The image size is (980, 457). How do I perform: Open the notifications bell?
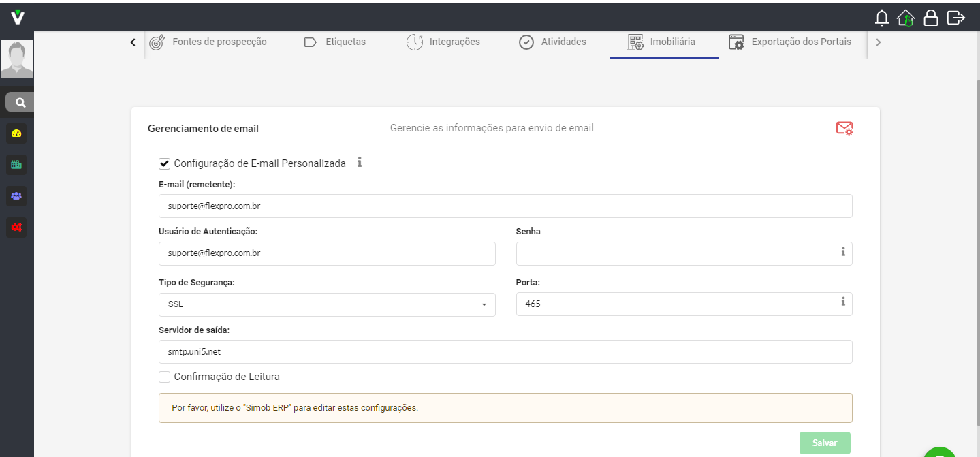pyautogui.click(x=882, y=18)
